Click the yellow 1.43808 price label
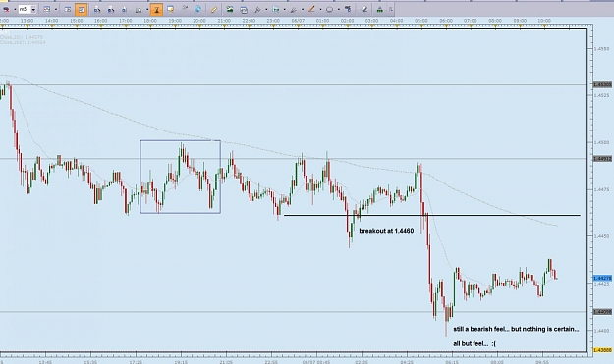The height and width of the screenshot is (364, 614). 602,350
